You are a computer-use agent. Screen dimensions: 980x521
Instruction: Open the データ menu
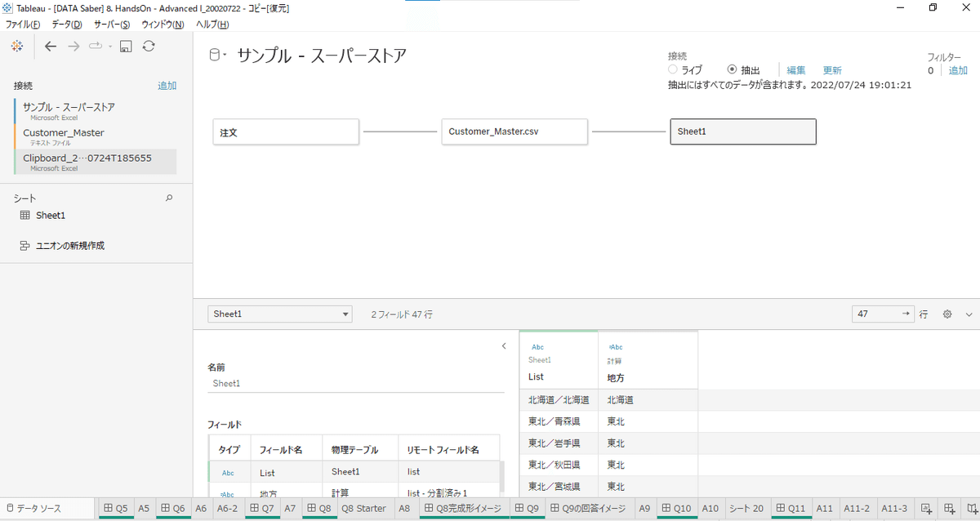66,24
